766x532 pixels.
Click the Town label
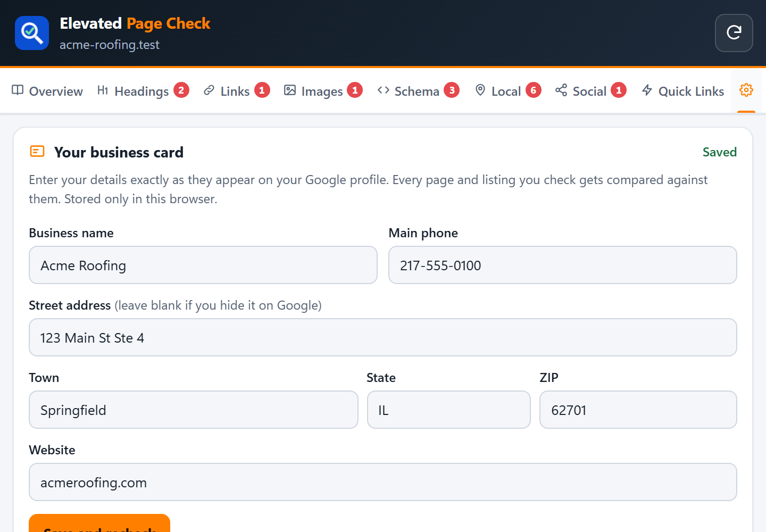point(44,378)
